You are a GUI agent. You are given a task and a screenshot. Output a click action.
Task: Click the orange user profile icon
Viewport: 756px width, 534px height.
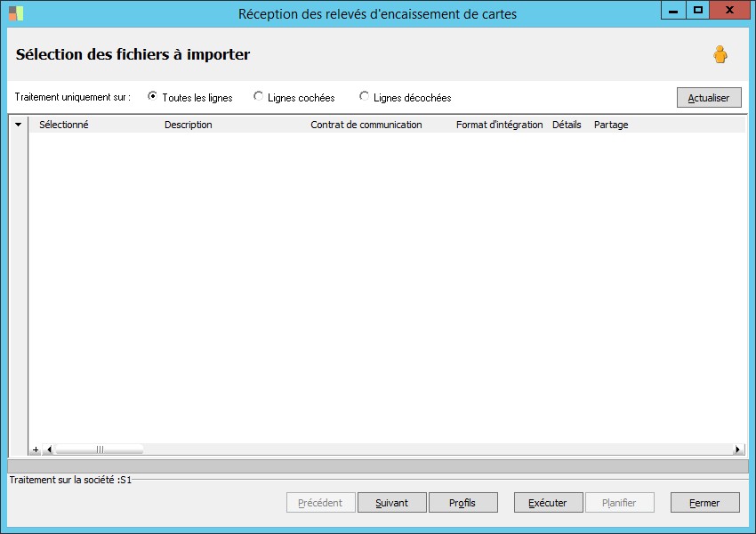[720, 54]
